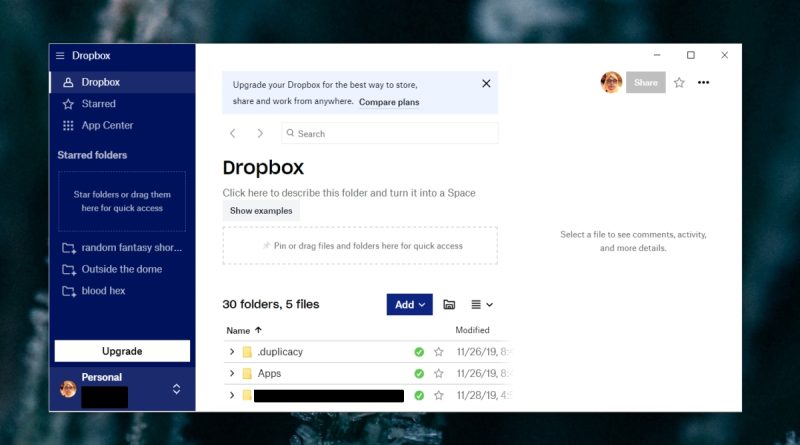Viewport: 800px width, 445px height.
Task: Select the .duplicacy folder
Action: tap(280, 352)
